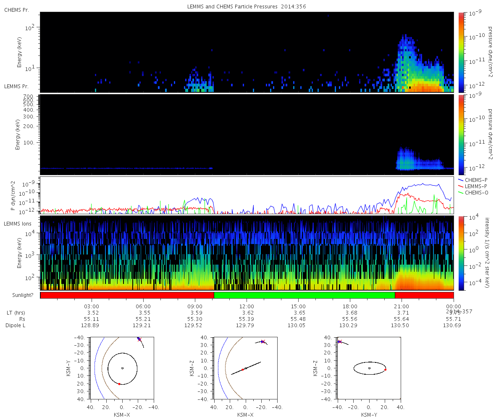Click red marker in KSM-X KSM-Y orbit plot

119,384
